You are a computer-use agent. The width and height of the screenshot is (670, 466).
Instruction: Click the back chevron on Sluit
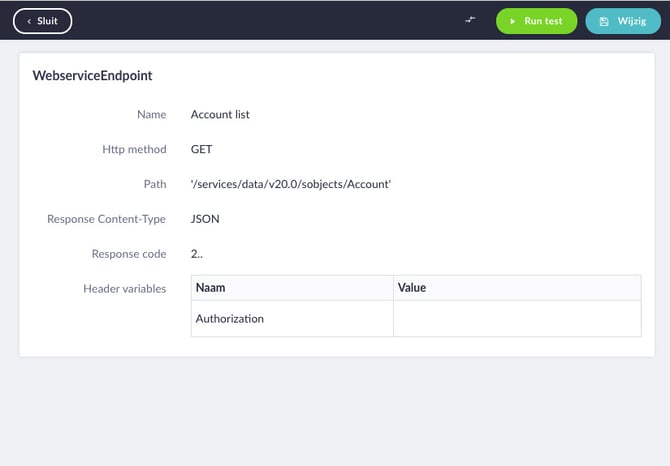point(29,21)
